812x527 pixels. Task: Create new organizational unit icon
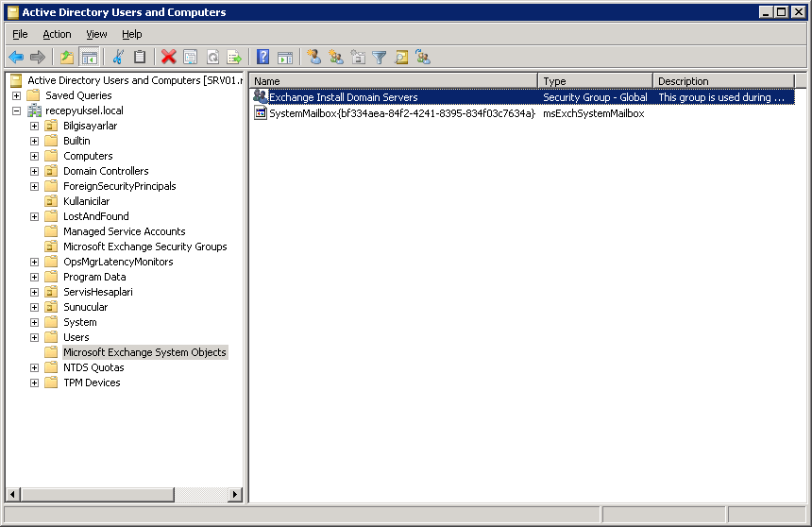tap(358, 57)
